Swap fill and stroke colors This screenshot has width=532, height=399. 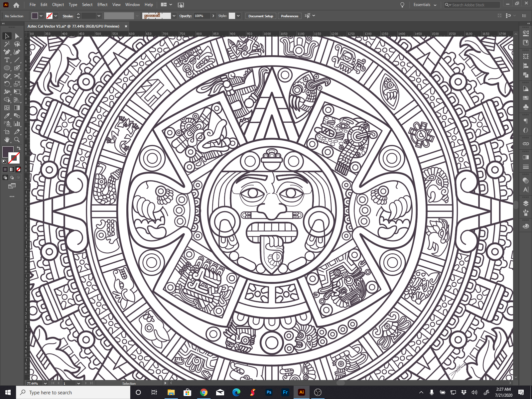(19, 148)
